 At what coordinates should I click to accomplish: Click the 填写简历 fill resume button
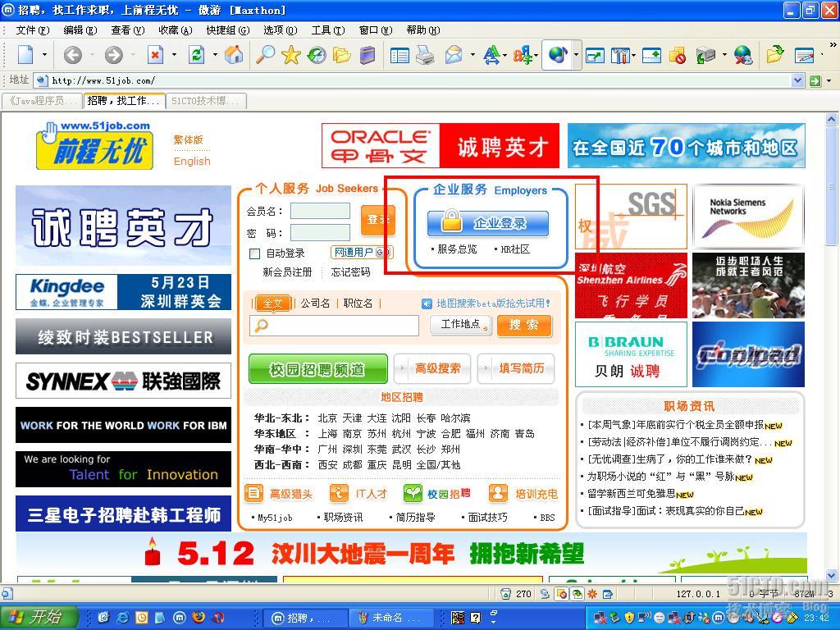coord(516,368)
